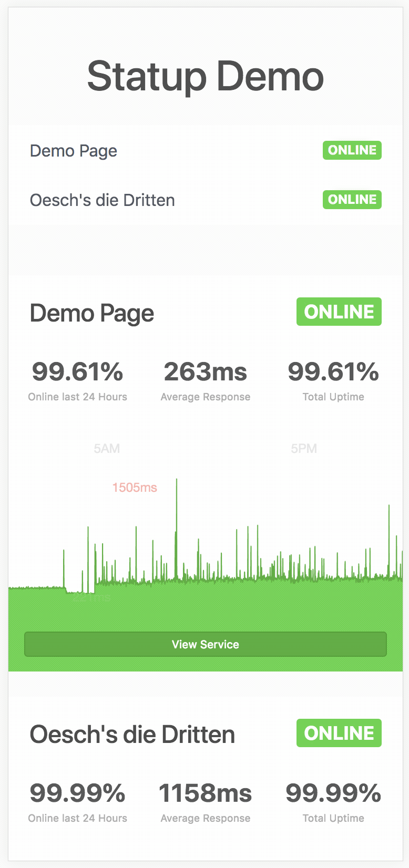The image size is (409, 868).
Task: Click the 1158ms average response value
Action: [x=206, y=793]
